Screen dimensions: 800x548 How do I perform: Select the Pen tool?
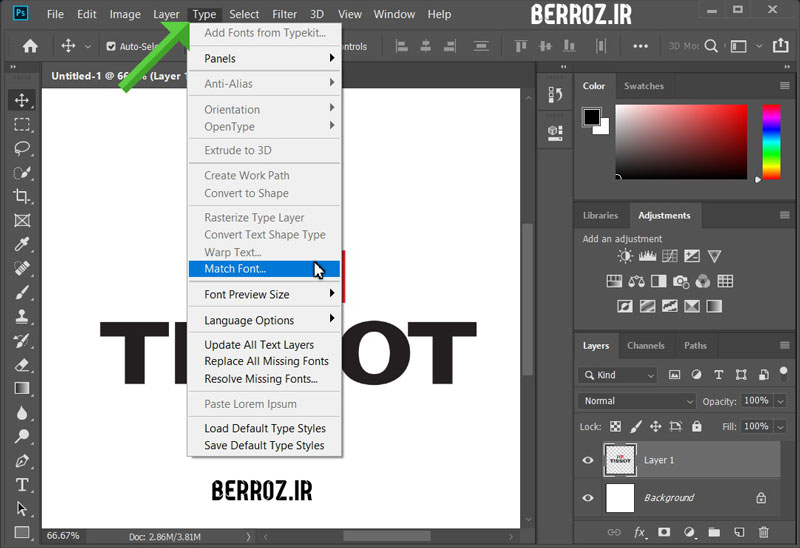tap(21, 461)
